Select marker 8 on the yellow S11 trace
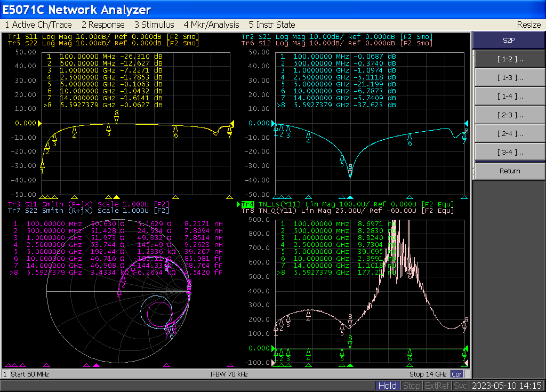Screen dimensions: 546x392 coord(116,118)
